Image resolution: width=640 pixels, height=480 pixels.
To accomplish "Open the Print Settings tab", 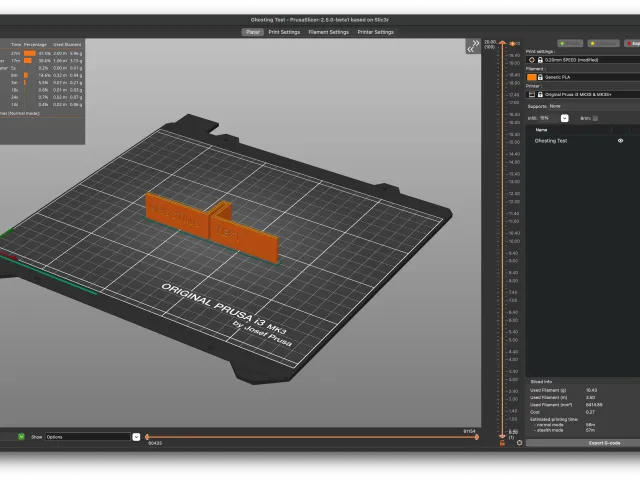I will 284,32.
